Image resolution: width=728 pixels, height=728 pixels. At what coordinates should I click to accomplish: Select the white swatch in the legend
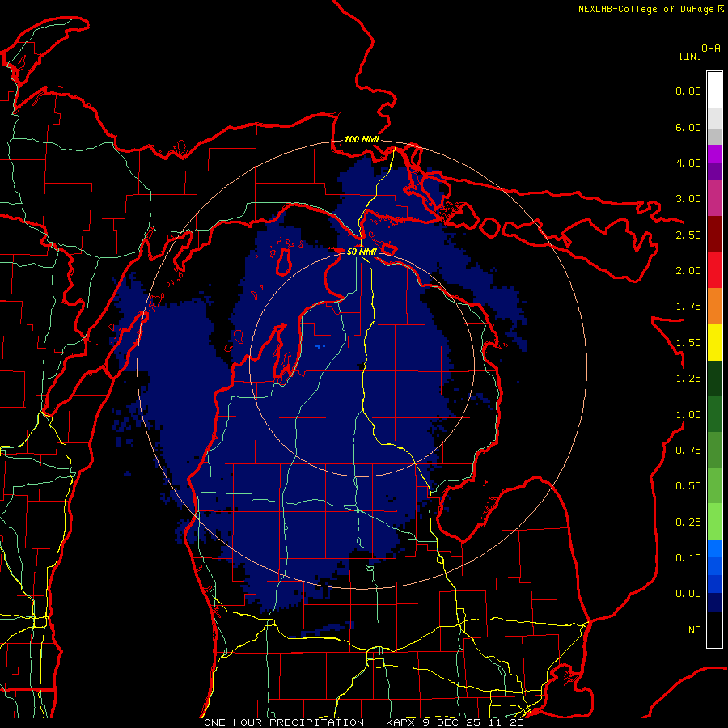coord(714,91)
